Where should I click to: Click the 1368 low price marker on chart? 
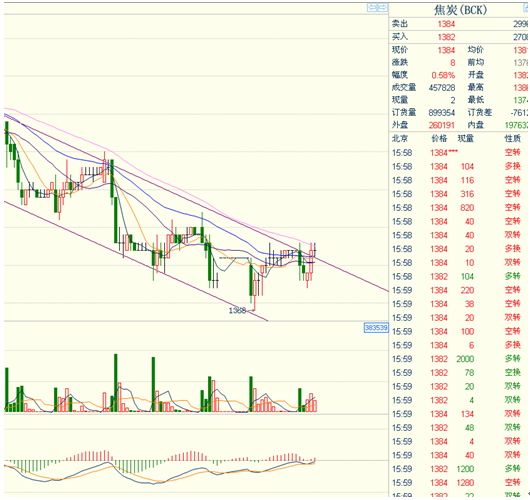pos(237,310)
